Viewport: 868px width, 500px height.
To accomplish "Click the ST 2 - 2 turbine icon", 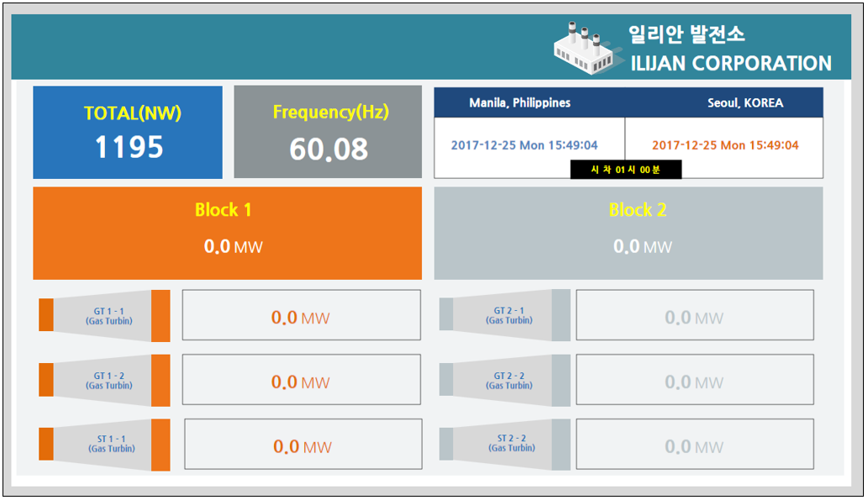I will (504, 445).
